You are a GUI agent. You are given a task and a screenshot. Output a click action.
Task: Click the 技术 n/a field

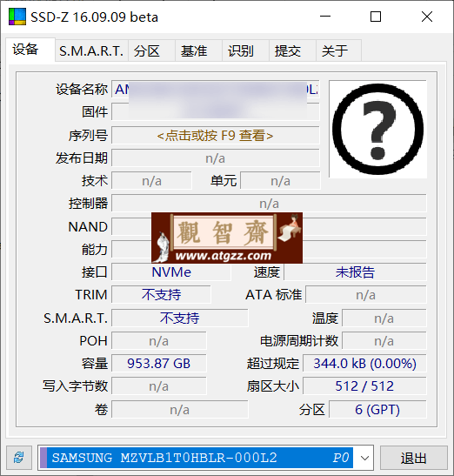[x=151, y=181]
